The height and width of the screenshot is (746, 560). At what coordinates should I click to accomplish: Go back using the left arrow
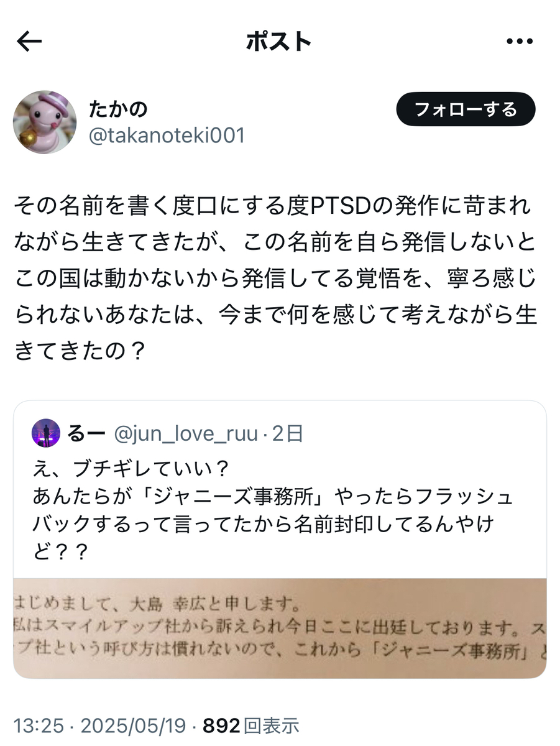point(29,42)
